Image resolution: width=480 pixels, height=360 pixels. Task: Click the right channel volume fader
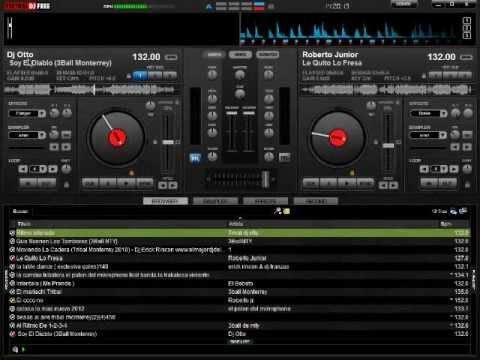pyautogui.click(x=249, y=113)
